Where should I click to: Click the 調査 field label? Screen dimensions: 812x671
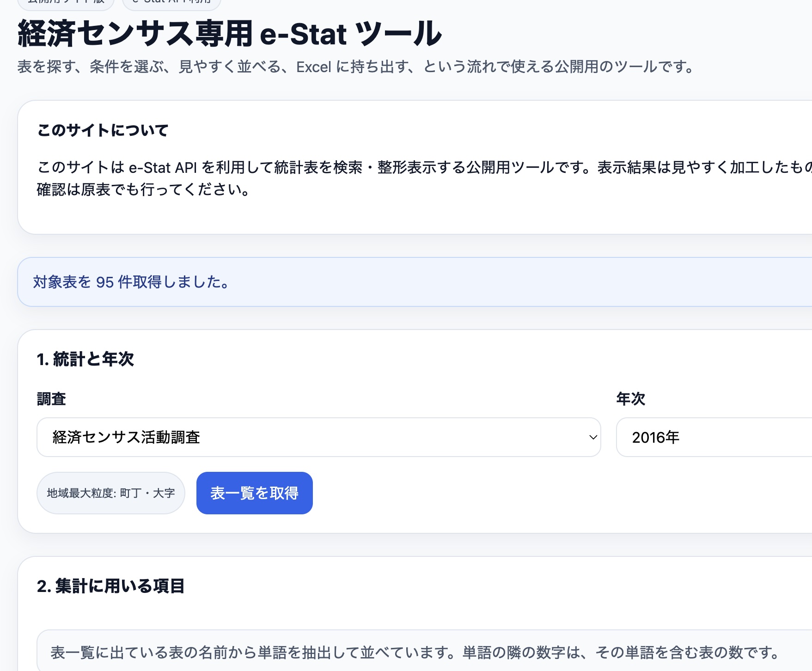[x=51, y=399]
